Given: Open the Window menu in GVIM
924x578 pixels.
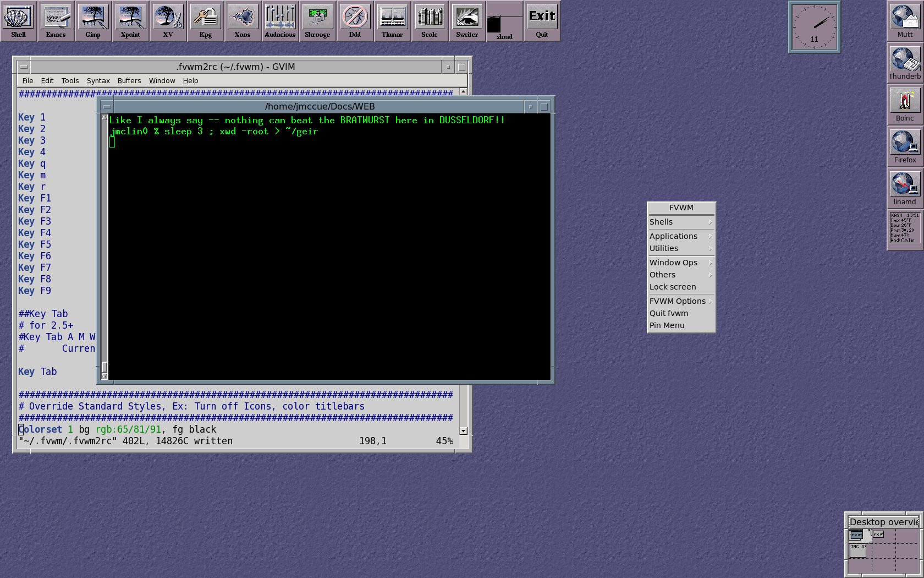Looking at the screenshot, I should tap(162, 80).
